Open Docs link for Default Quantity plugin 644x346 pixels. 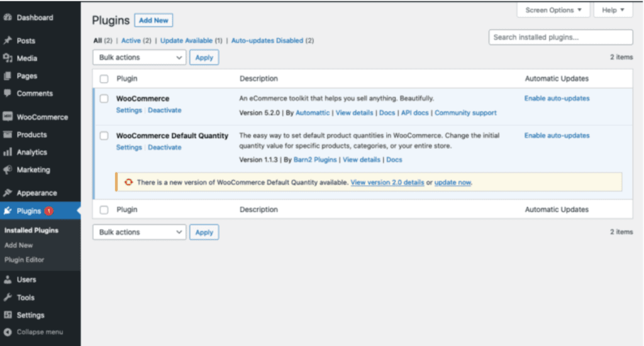click(394, 159)
